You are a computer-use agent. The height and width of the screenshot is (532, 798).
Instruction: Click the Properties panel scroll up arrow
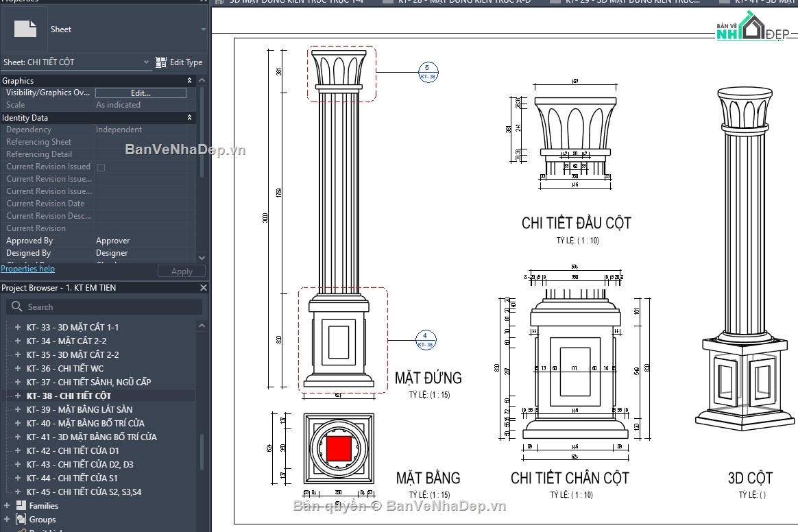pos(202,80)
